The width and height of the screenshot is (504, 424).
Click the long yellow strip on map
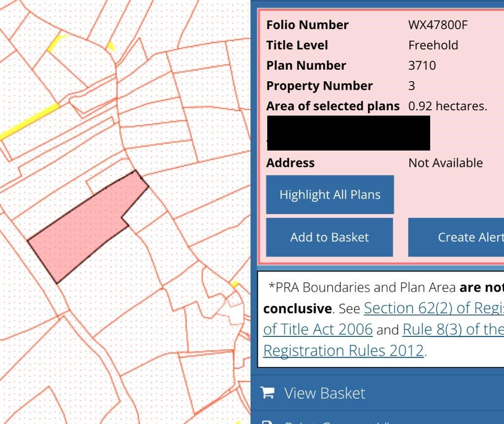[31, 121]
